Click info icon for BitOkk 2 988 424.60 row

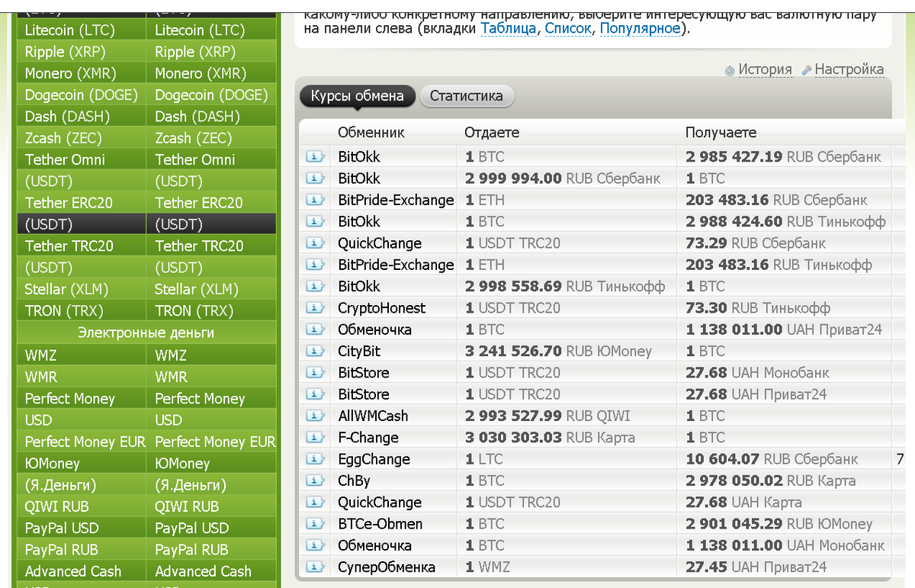(315, 221)
